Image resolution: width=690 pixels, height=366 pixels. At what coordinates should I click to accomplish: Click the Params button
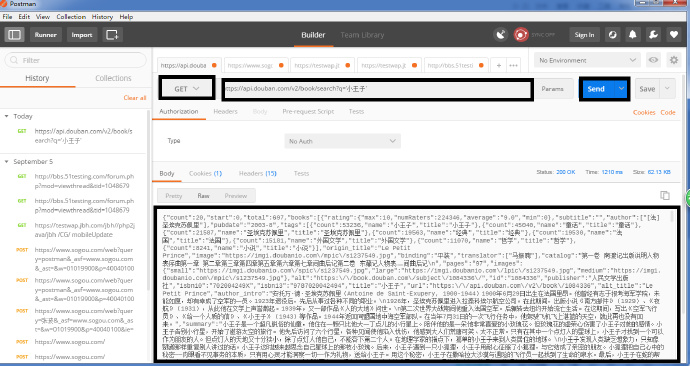[553, 89]
